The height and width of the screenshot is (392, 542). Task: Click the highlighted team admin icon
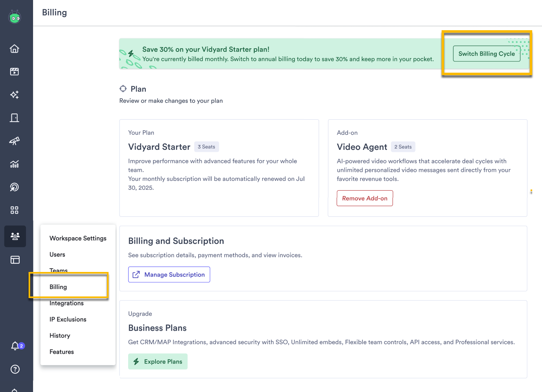coord(14,236)
